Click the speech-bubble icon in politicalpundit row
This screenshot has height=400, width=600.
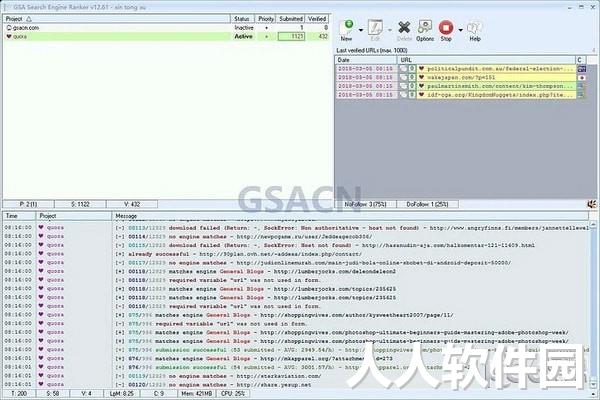[403, 69]
